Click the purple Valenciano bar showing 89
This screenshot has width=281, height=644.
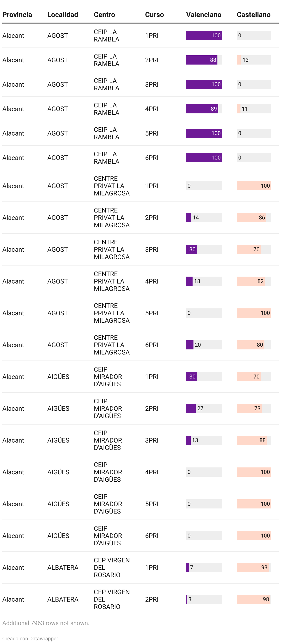point(202,109)
